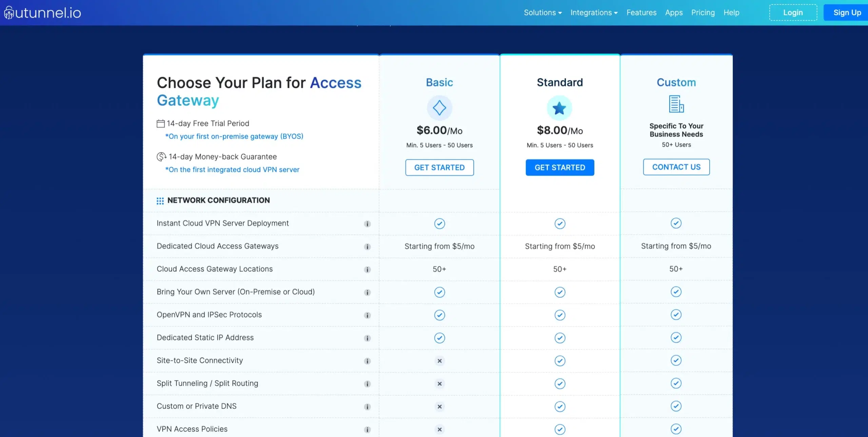Basic plan checkmark for Instant Cloud VPN Deployment
This screenshot has width=868, height=437.
pos(439,224)
